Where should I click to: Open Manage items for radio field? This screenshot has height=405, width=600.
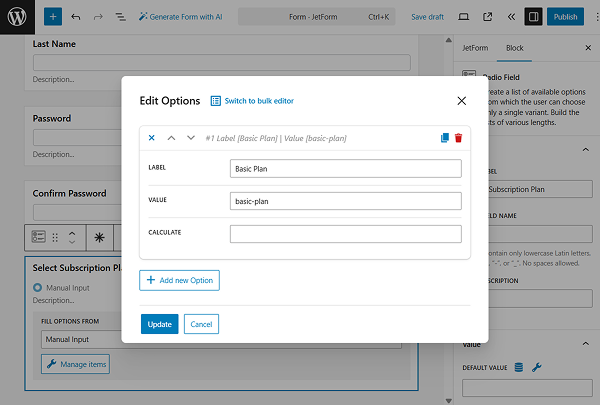pos(75,364)
